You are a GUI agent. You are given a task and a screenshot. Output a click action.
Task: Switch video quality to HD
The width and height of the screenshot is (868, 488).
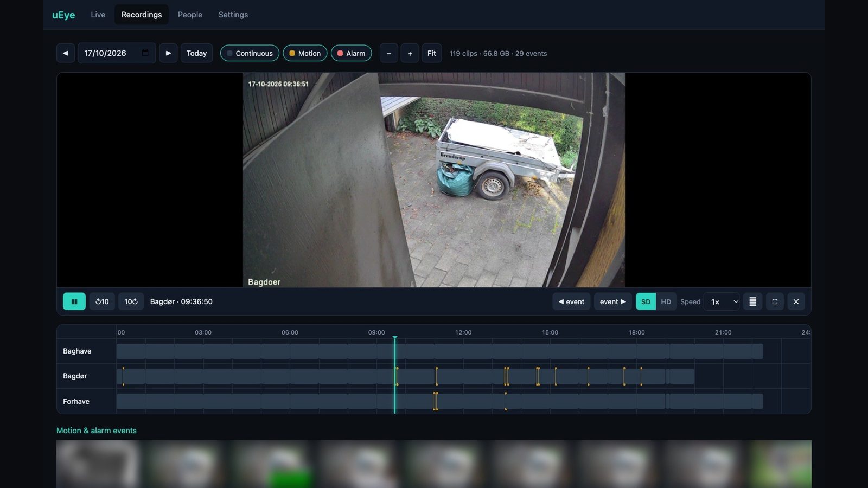pos(666,301)
